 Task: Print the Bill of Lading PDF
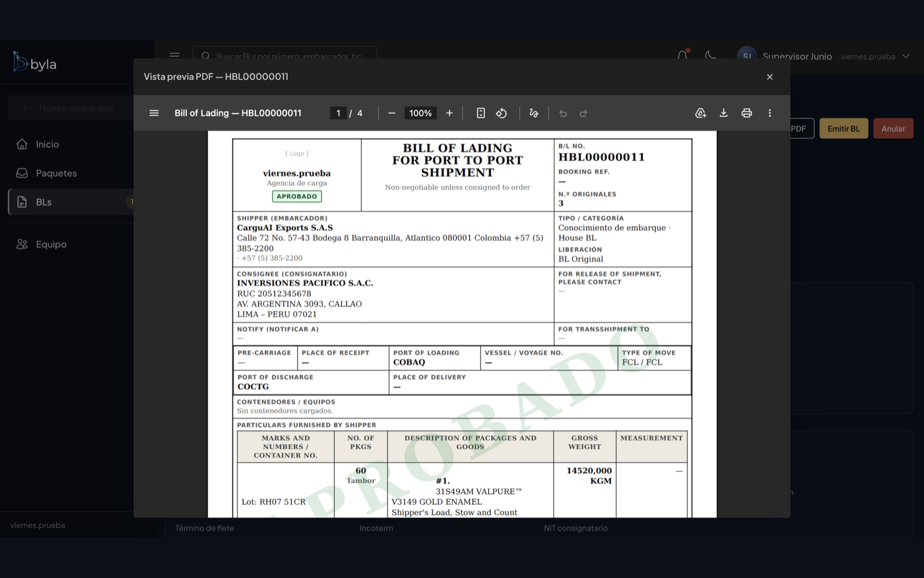click(746, 113)
